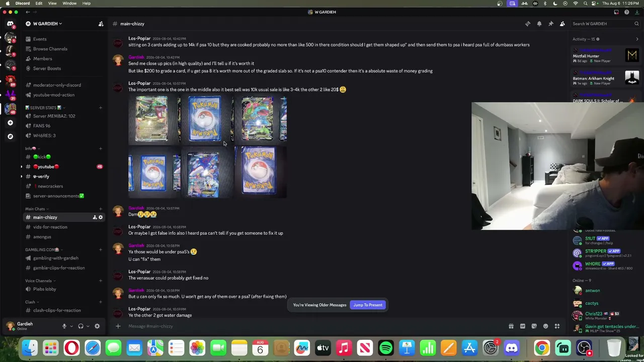
Task: Collapse the Main Chats category
Action: 37,209
